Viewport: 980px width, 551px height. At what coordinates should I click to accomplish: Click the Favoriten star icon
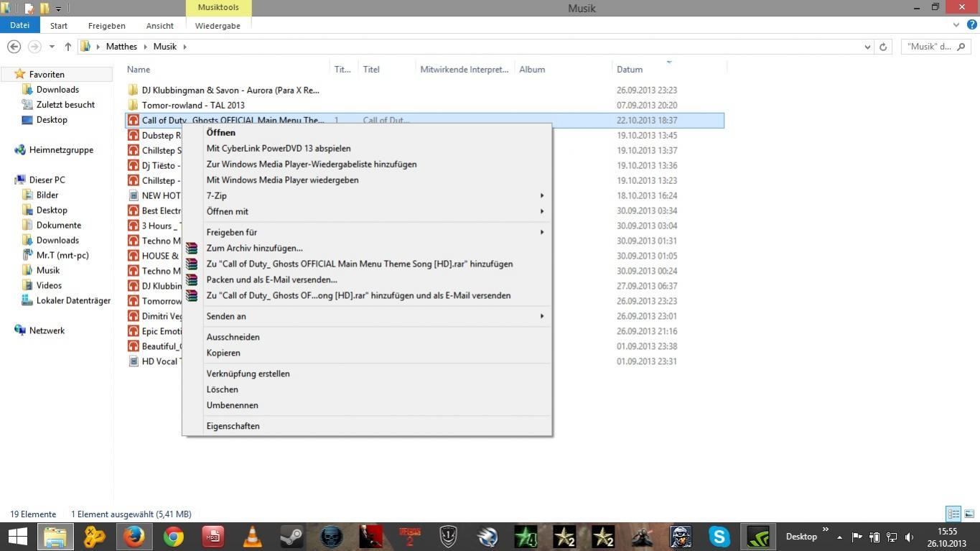(20, 74)
